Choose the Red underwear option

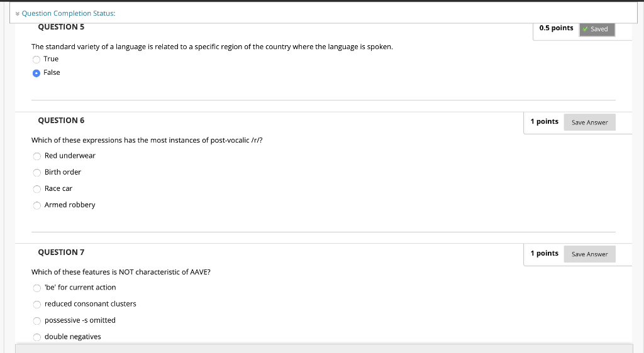pos(37,156)
